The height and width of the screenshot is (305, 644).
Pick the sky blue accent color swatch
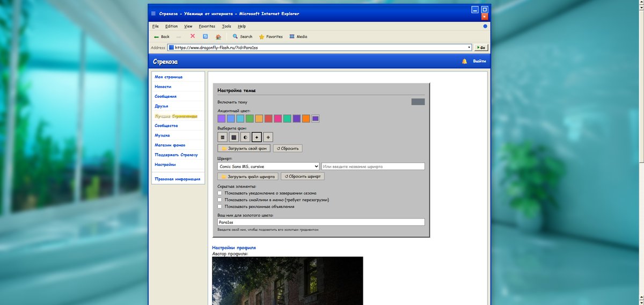pyautogui.click(x=240, y=119)
